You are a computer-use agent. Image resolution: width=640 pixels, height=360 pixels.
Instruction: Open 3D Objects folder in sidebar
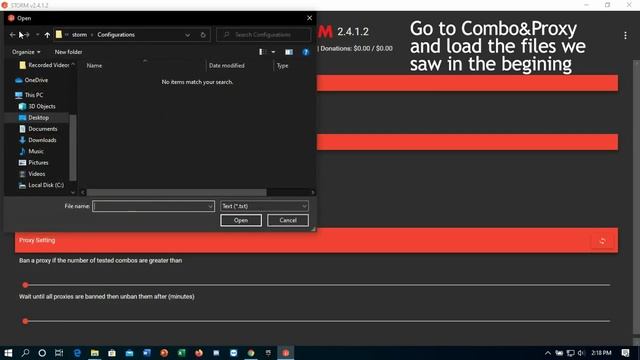37,106
